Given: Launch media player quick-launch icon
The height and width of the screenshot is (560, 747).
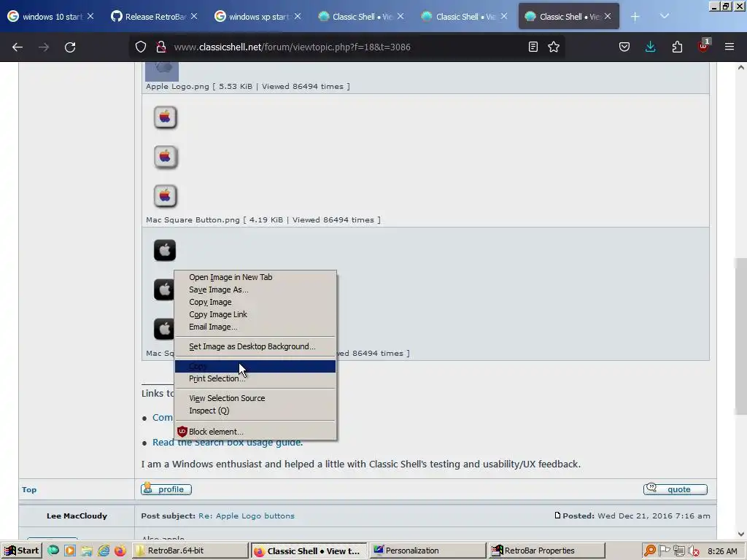Looking at the screenshot, I should [70, 551].
